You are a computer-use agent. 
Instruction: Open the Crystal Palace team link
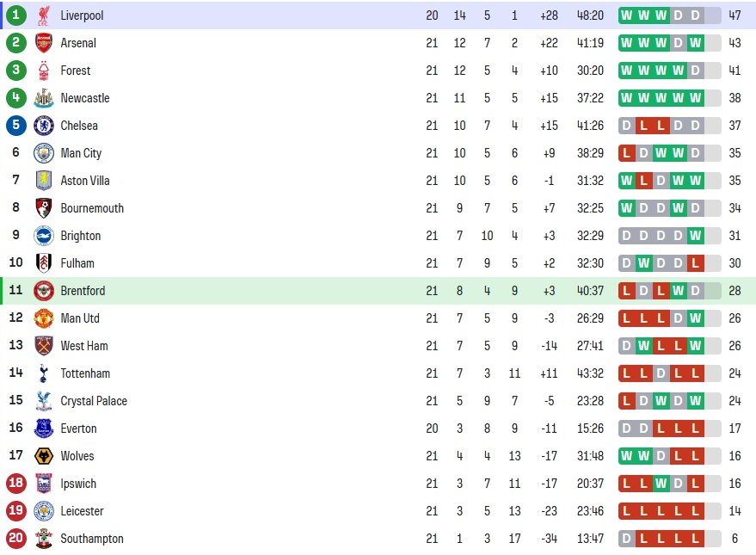94,401
